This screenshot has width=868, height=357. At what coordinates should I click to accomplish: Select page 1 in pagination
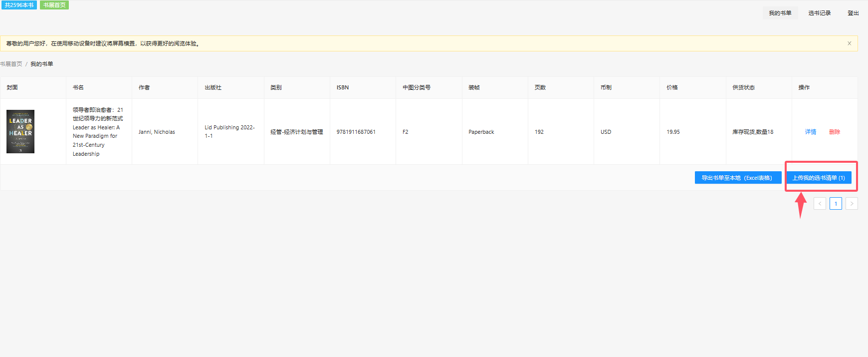point(836,204)
